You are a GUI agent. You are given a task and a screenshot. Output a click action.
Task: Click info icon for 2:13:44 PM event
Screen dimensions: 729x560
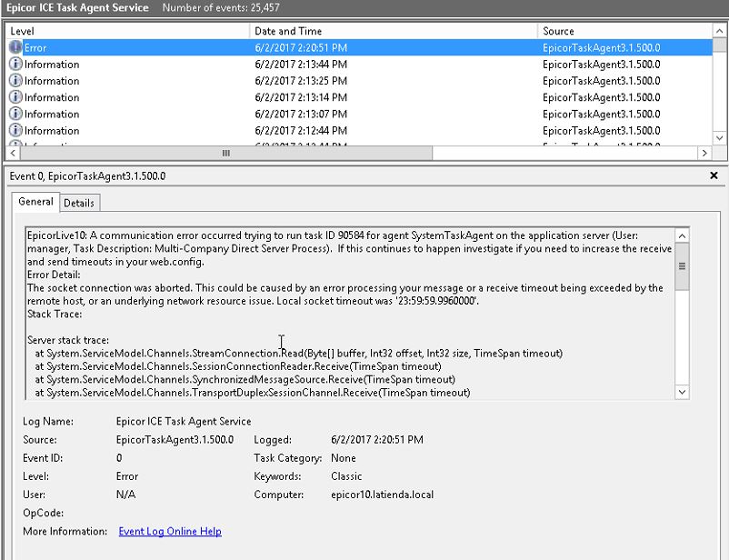click(15, 64)
